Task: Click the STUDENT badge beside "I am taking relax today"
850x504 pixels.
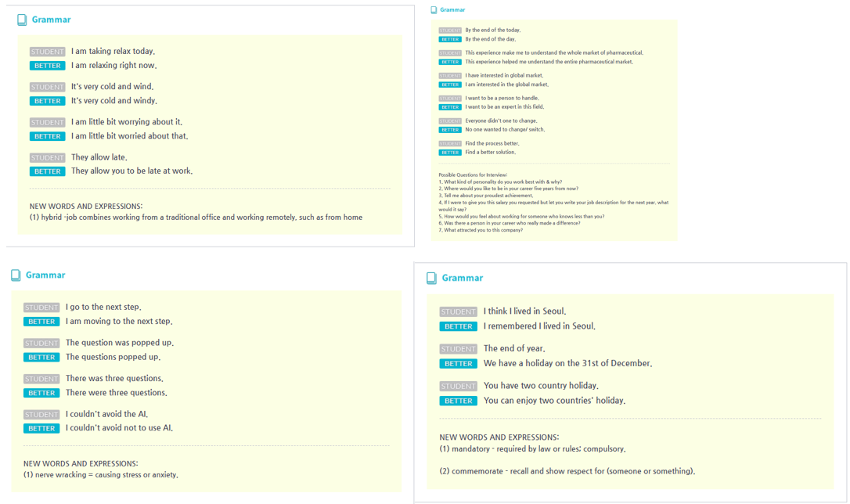Action: pyautogui.click(x=47, y=52)
